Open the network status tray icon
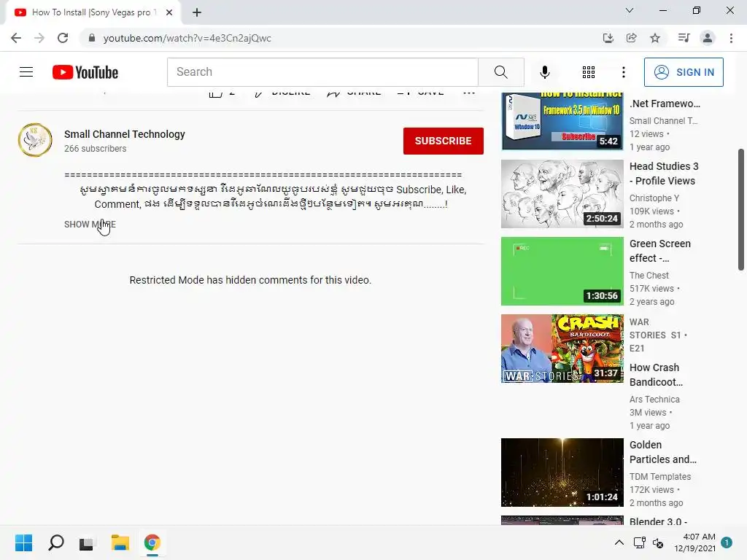Image resolution: width=747 pixels, height=560 pixels. point(639,542)
